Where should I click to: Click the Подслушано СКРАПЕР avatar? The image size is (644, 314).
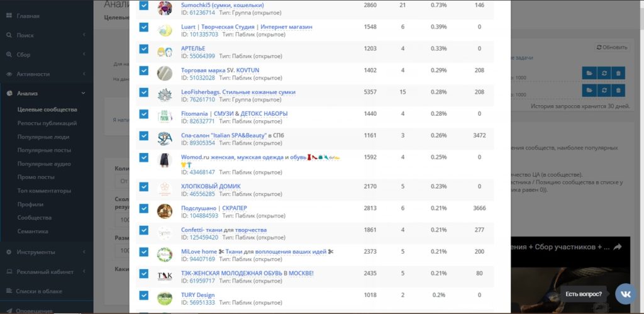pyautogui.click(x=165, y=211)
